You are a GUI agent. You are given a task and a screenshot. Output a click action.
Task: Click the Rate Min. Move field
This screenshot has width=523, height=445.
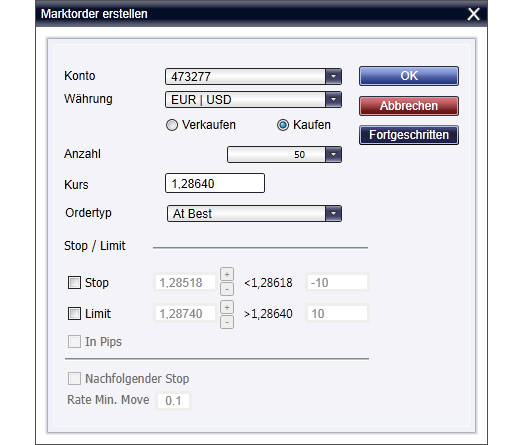173,401
